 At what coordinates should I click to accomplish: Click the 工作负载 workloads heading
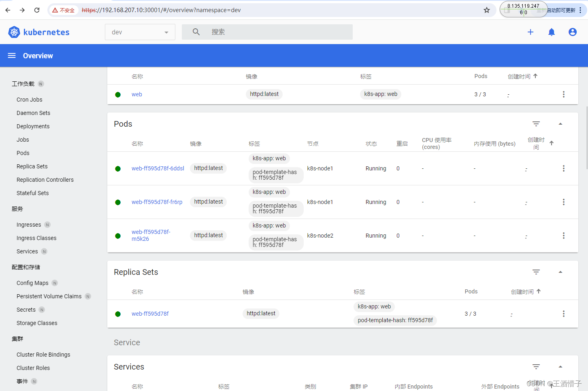tap(23, 84)
